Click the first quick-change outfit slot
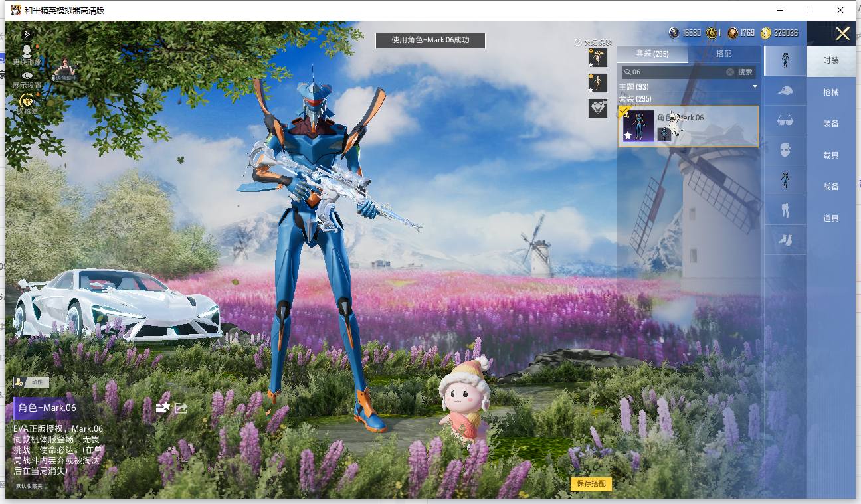Viewport: 861px width, 504px height. [598, 58]
